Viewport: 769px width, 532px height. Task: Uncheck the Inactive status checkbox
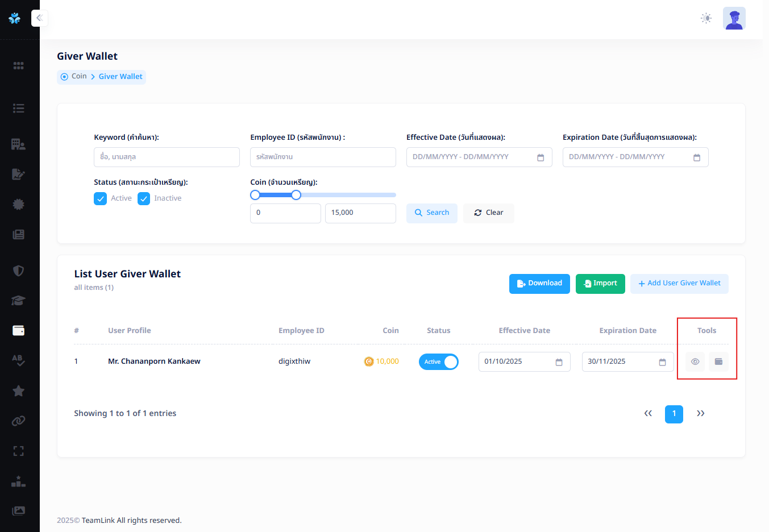[x=144, y=198]
